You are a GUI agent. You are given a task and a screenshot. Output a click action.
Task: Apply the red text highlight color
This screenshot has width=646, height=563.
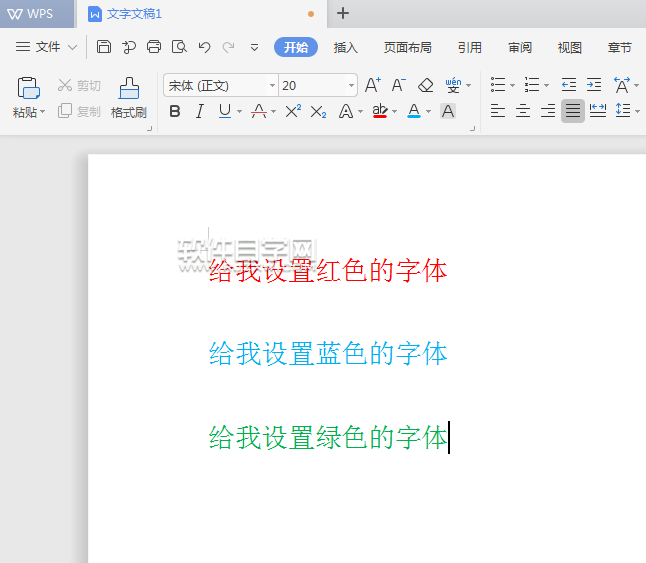coord(379,111)
